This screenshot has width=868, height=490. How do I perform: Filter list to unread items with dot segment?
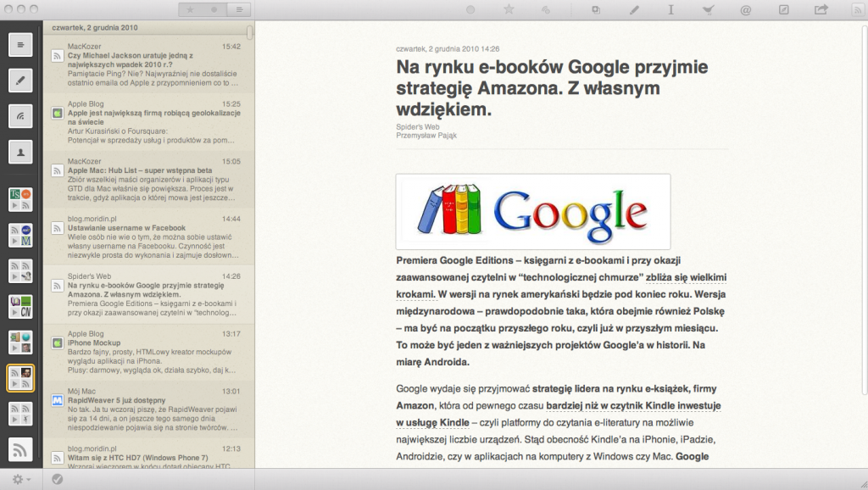214,9
